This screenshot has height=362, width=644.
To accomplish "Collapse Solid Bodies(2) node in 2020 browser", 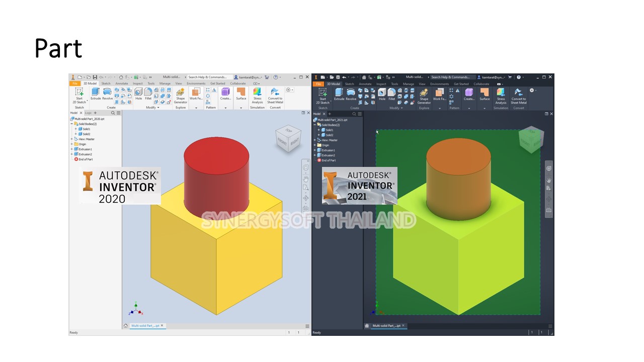I will [x=71, y=124].
